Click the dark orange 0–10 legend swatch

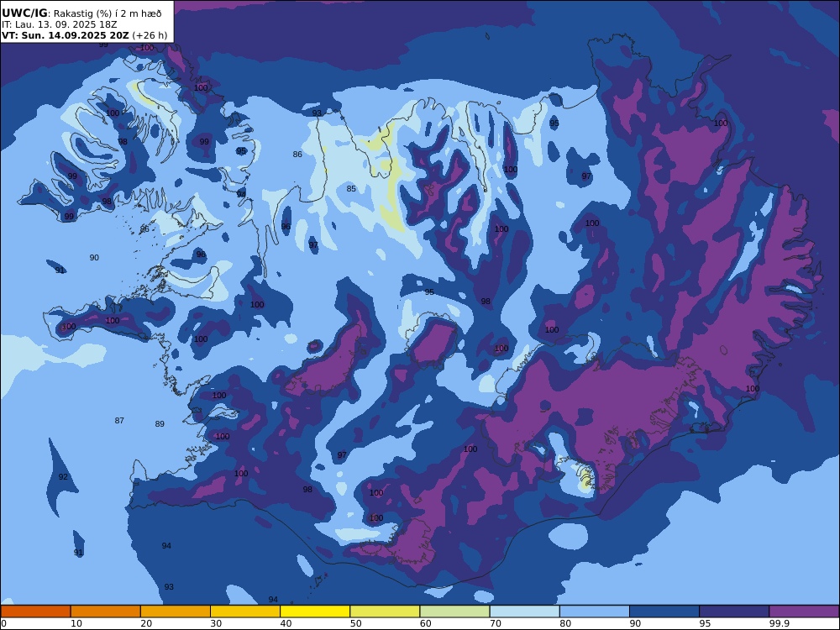[35, 612]
